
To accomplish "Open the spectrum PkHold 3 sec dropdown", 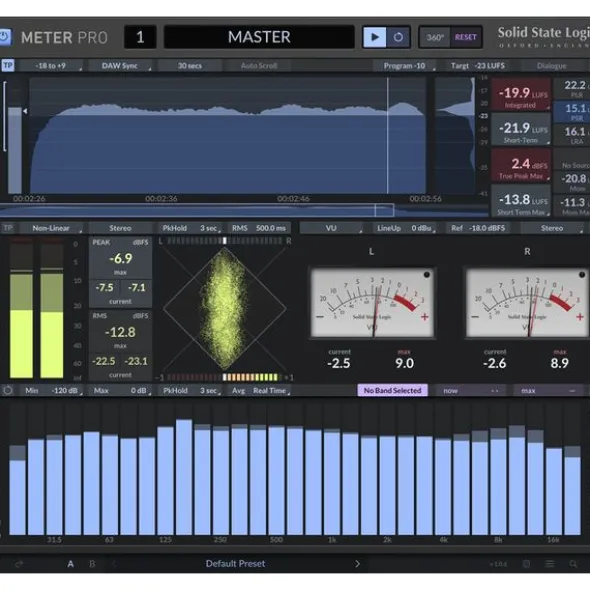I will pos(190,390).
